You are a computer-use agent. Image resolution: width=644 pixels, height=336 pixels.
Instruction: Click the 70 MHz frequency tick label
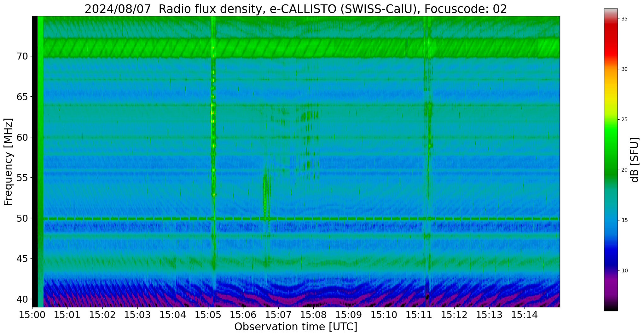click(x=22, y=56)
